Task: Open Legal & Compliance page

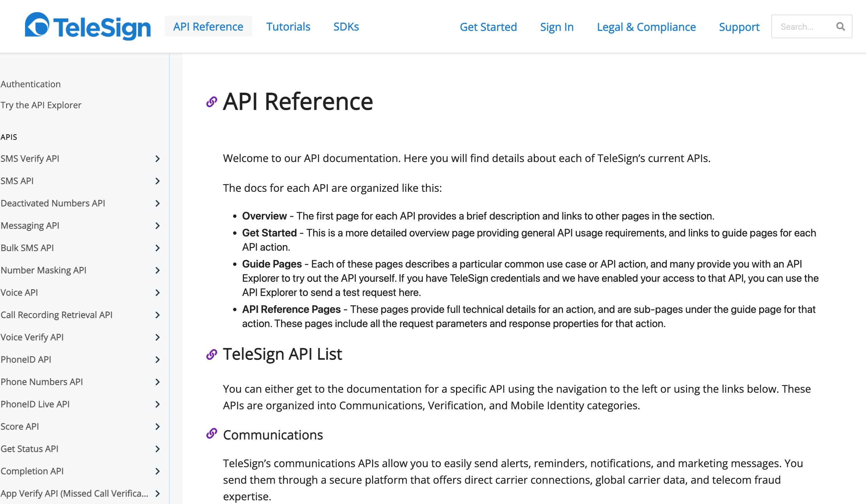Action: click(x=646, y=27)
